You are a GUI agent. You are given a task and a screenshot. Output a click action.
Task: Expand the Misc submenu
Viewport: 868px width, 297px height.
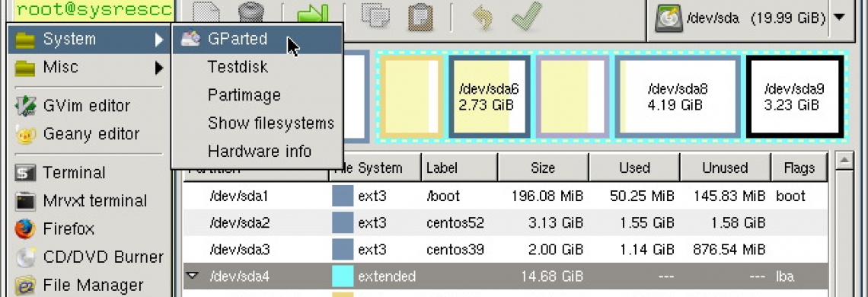point(88,68)
